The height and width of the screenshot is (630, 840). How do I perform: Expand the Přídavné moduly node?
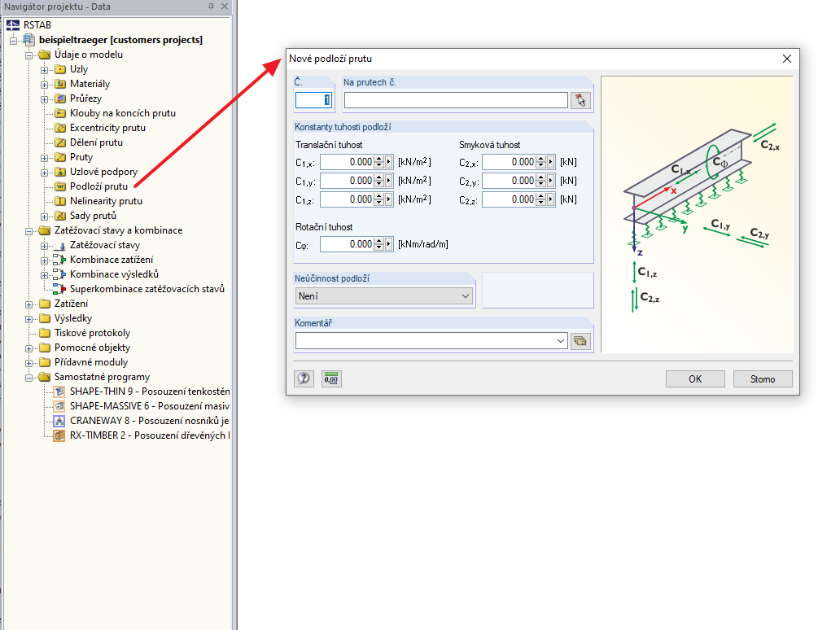click(29, 363)
